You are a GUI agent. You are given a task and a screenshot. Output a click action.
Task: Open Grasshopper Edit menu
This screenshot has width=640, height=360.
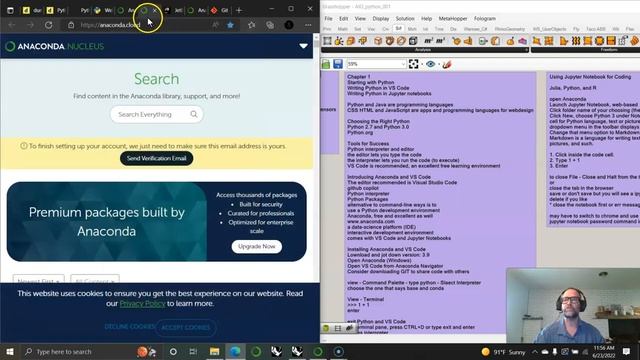pos(343,18)
